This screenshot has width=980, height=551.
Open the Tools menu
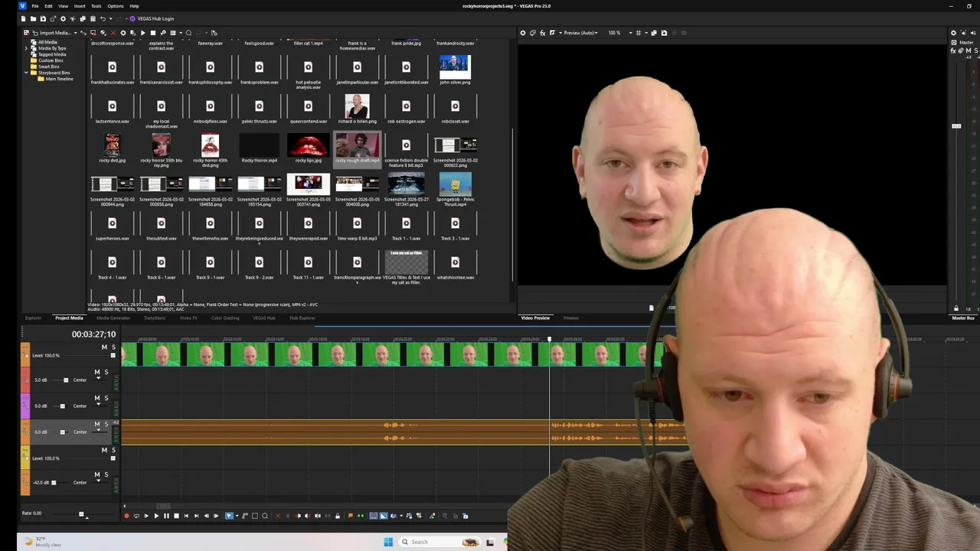coord(96,6)
